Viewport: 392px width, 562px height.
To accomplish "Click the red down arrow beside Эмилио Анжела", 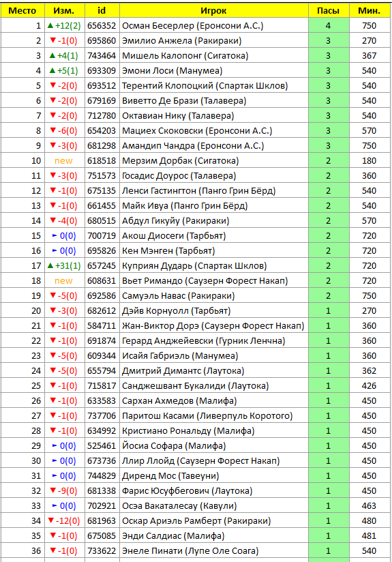I will point(53,40).
